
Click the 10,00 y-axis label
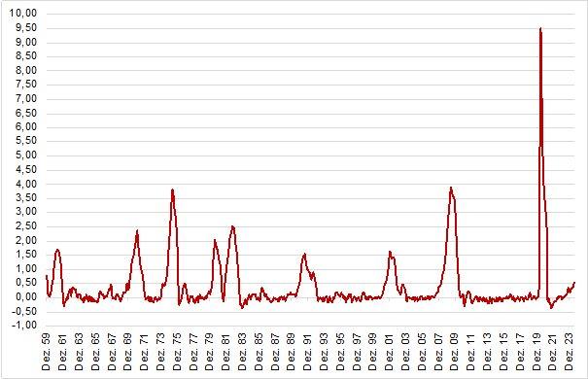click(x=23, y=14)
